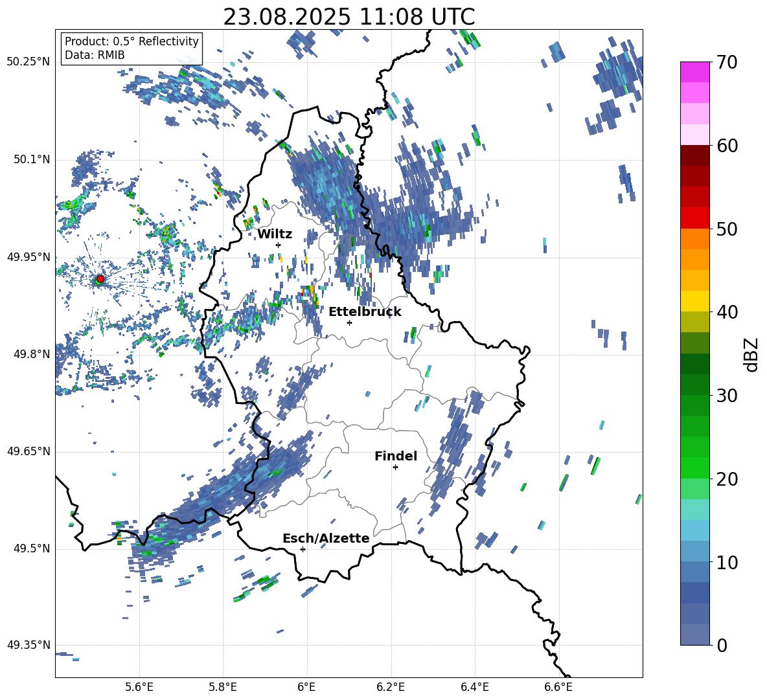Image resolution: width=767 pixels, height=700 pixels.
Task: Click the 10 dBZ colorbar label
Action: click(x=727, y=562)
